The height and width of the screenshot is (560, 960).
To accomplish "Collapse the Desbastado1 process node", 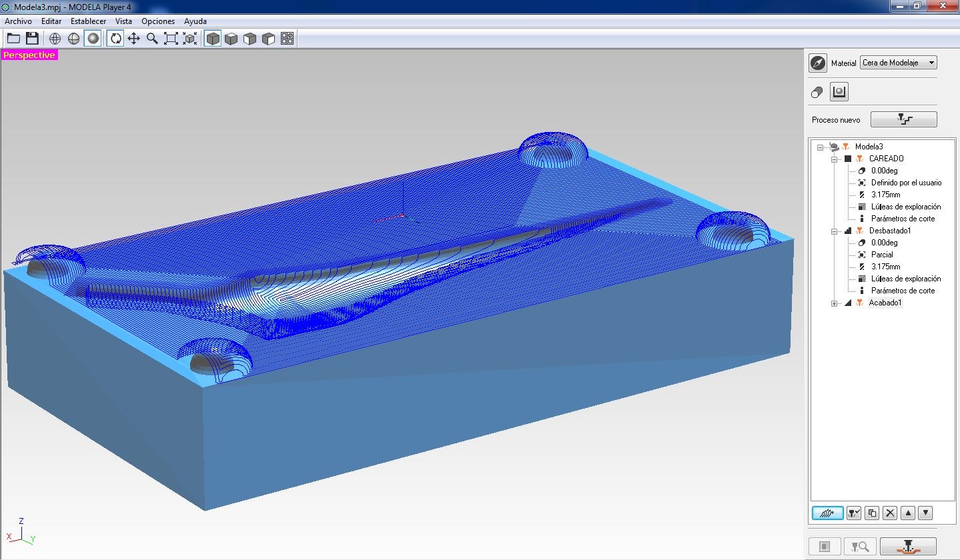I will point(834,231).
